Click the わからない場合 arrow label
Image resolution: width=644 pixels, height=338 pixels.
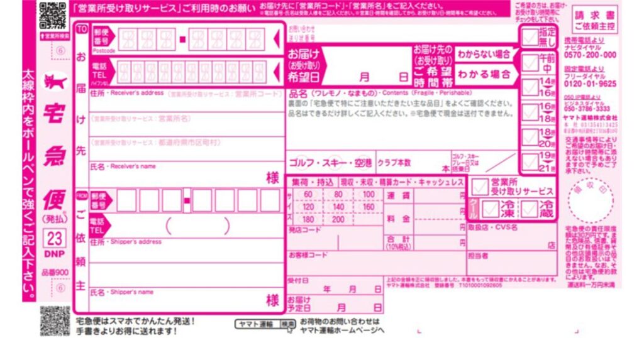click(x=486, y=54)
